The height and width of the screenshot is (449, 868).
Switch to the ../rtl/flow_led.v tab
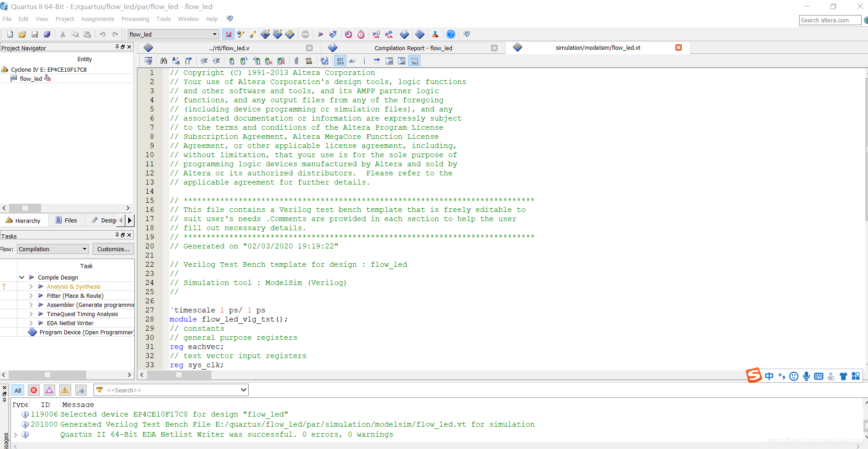click(229, 48)
